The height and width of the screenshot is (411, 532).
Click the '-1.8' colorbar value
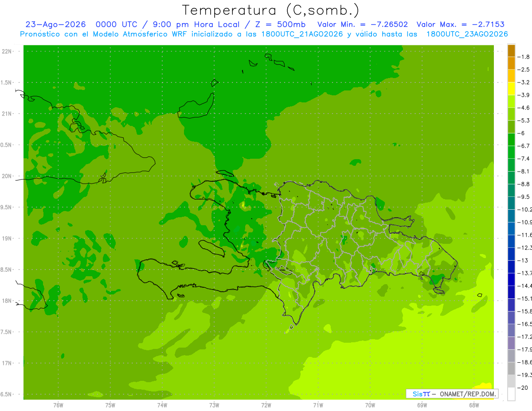pyautogui.click(x=524, y=57)
